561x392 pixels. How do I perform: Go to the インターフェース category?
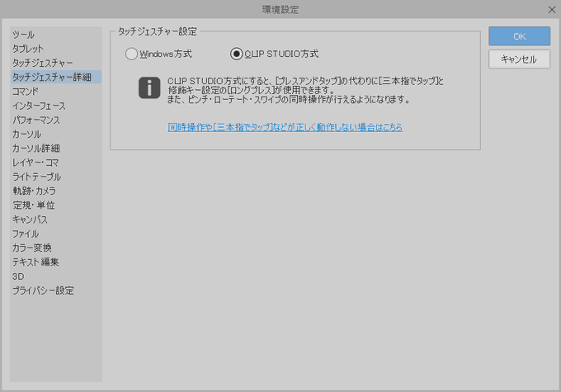coord(56,106)
